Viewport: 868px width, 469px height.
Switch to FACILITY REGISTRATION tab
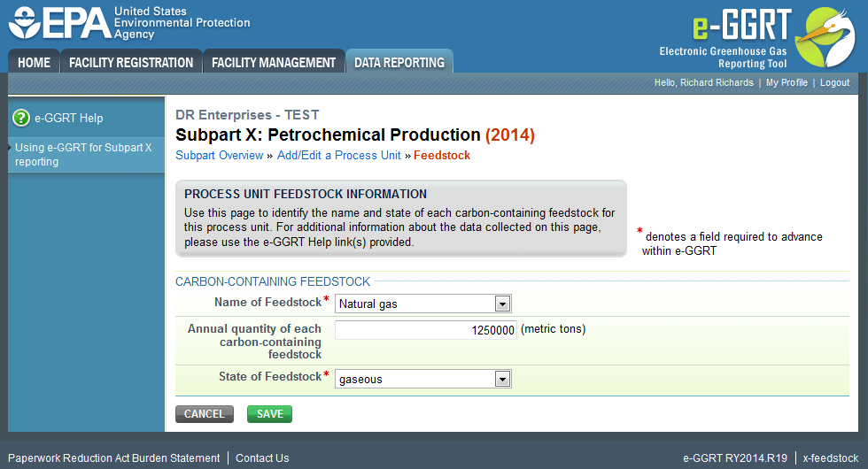pyautogui.click(x=131, y=63)
